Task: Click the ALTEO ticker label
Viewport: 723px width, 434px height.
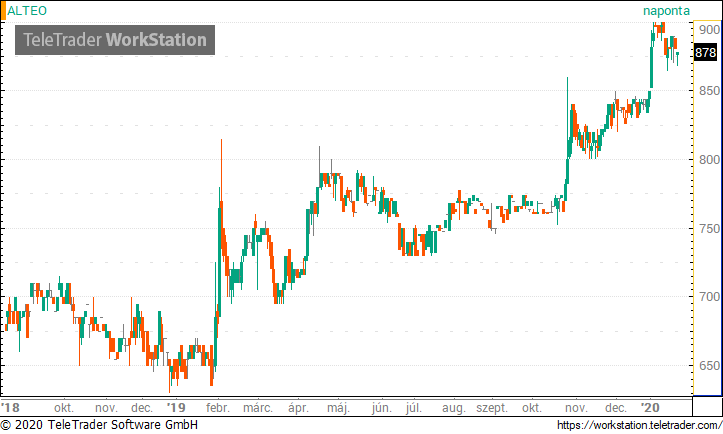Action: 27,11
